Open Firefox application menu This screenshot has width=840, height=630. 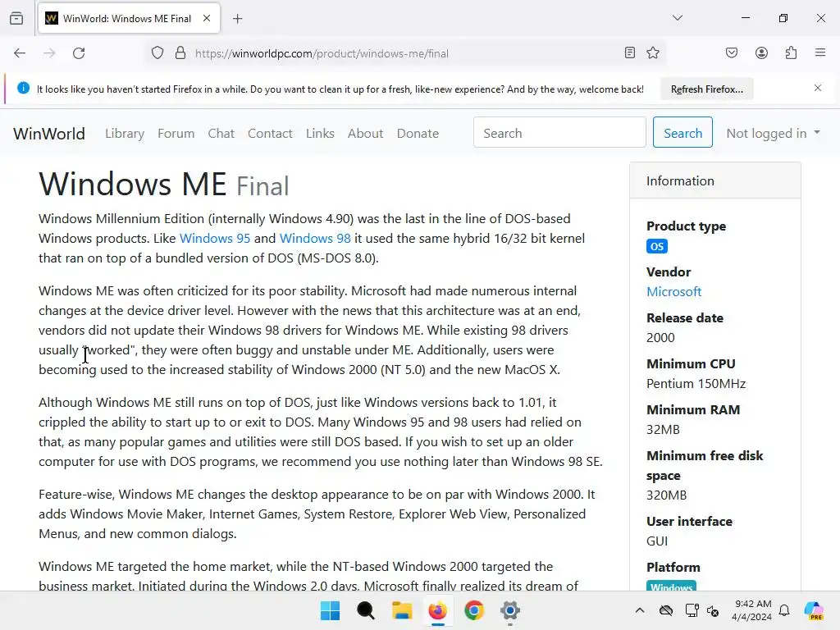(x=820, y=52)
